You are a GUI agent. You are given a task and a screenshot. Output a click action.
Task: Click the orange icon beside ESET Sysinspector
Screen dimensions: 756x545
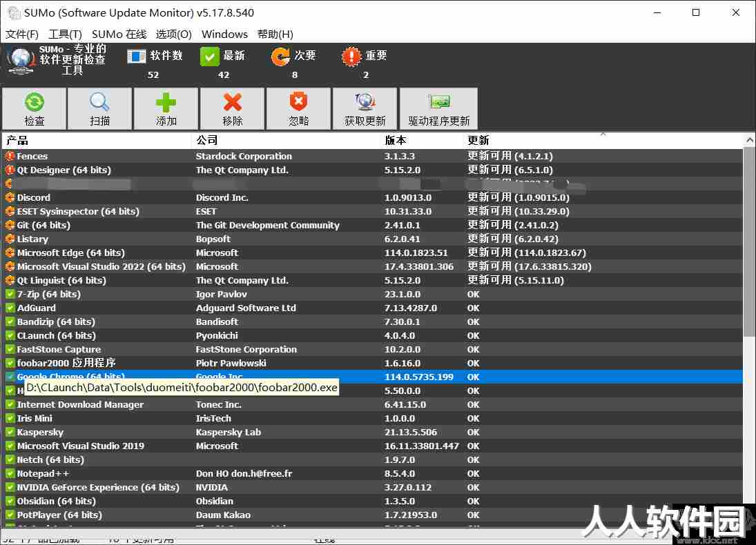10,212
